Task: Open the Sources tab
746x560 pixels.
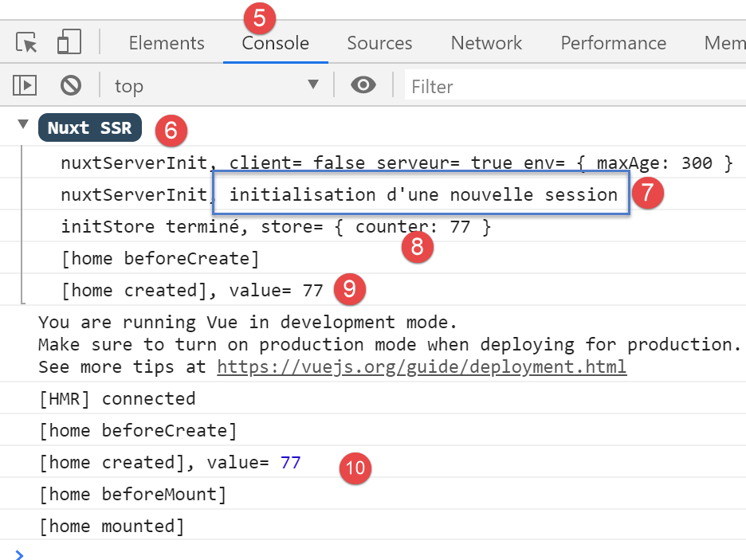Action: click(x=379, y=43)
